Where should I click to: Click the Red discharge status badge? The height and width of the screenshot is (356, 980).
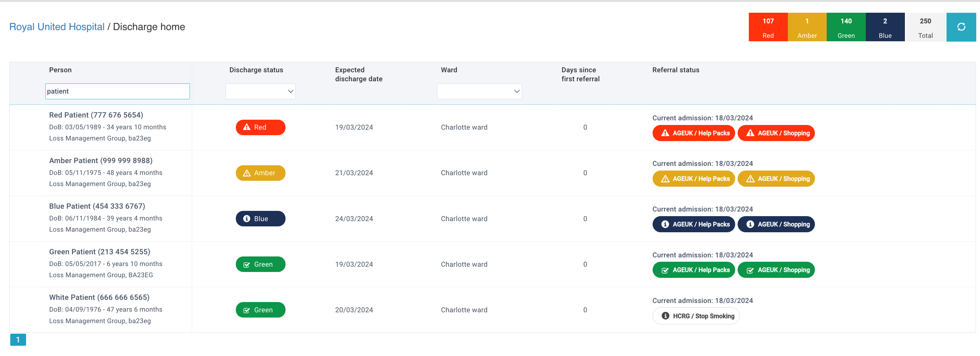(260, 127)
